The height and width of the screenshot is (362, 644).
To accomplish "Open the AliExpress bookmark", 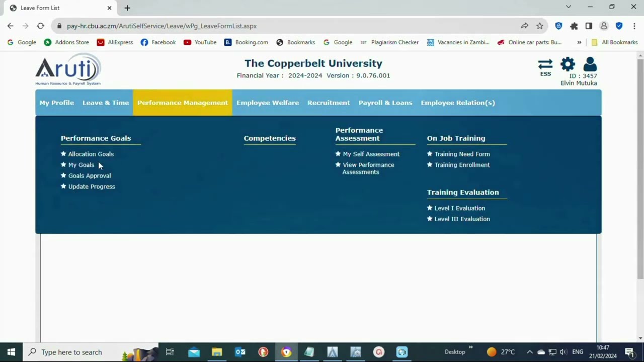I will tap(115, 42).
